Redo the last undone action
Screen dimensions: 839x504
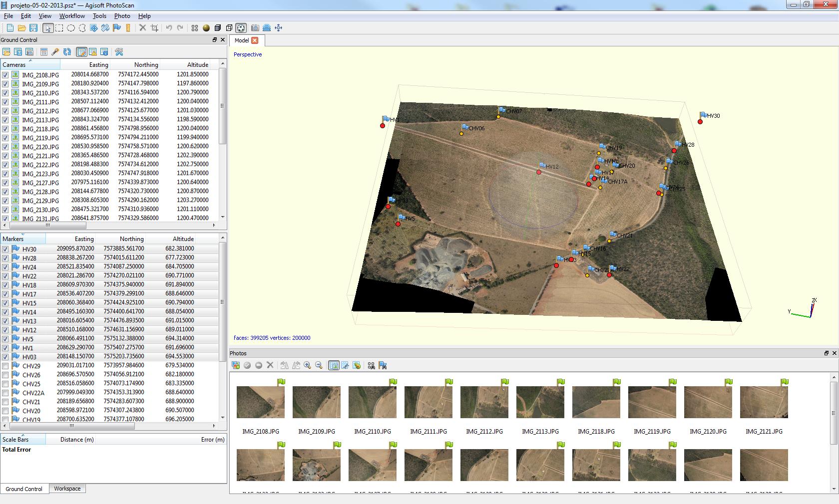[x=180, y=28]
